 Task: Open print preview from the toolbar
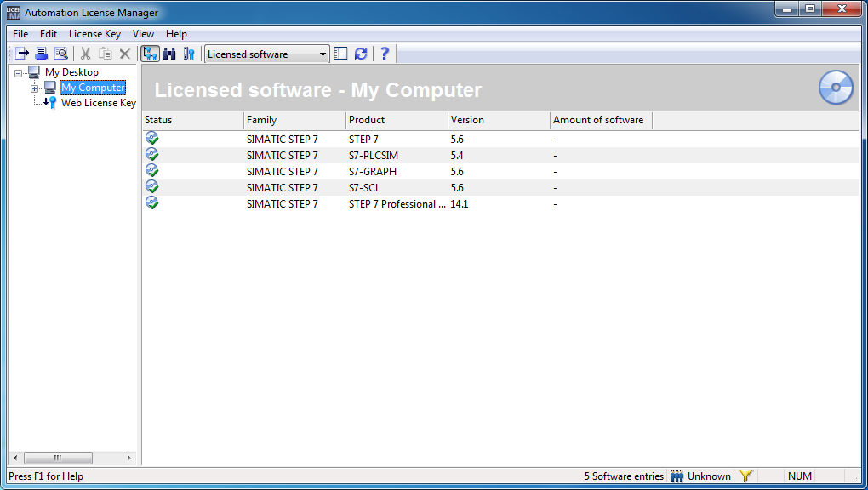click(61, 54)
